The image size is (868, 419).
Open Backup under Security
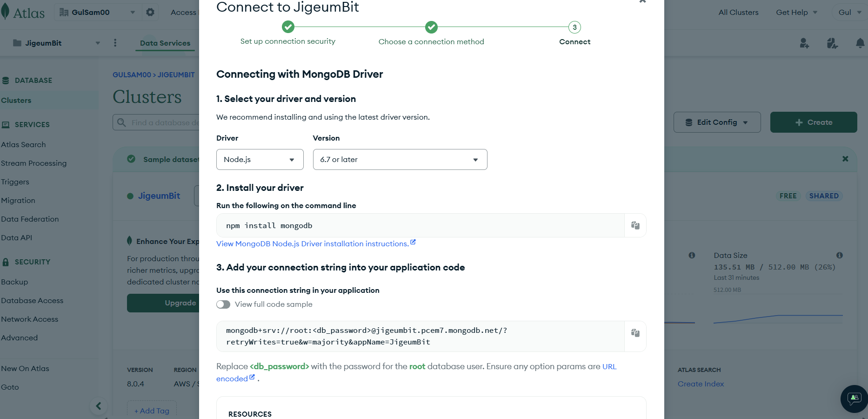coord(14,282)
